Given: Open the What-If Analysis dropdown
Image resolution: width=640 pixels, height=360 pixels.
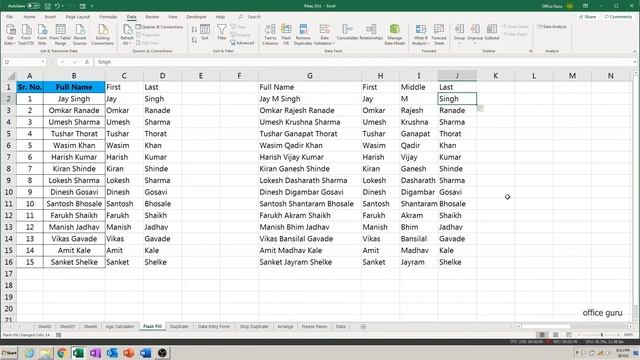Looking at the screenshot, I should coord(429,43).
